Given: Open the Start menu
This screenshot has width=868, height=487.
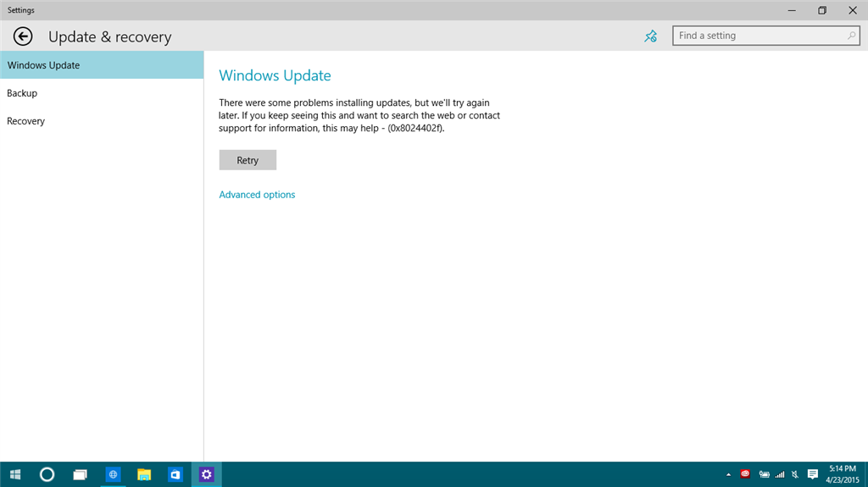Looking at the screenshot, I should (x=15, y=474).
